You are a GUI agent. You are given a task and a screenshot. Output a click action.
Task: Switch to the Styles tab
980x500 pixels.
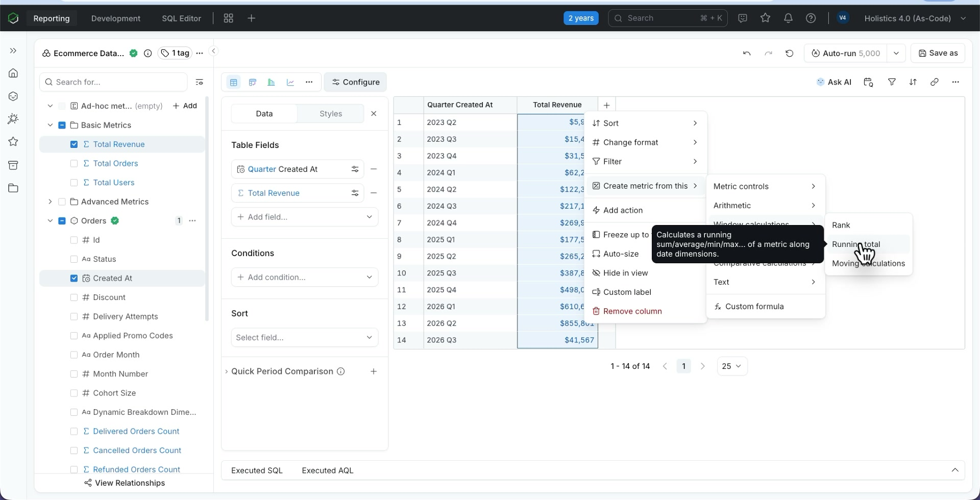point(331,114)
